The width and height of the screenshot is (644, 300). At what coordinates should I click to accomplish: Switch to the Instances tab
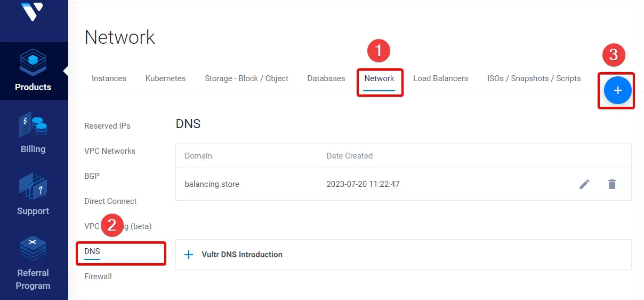point(109,78)
